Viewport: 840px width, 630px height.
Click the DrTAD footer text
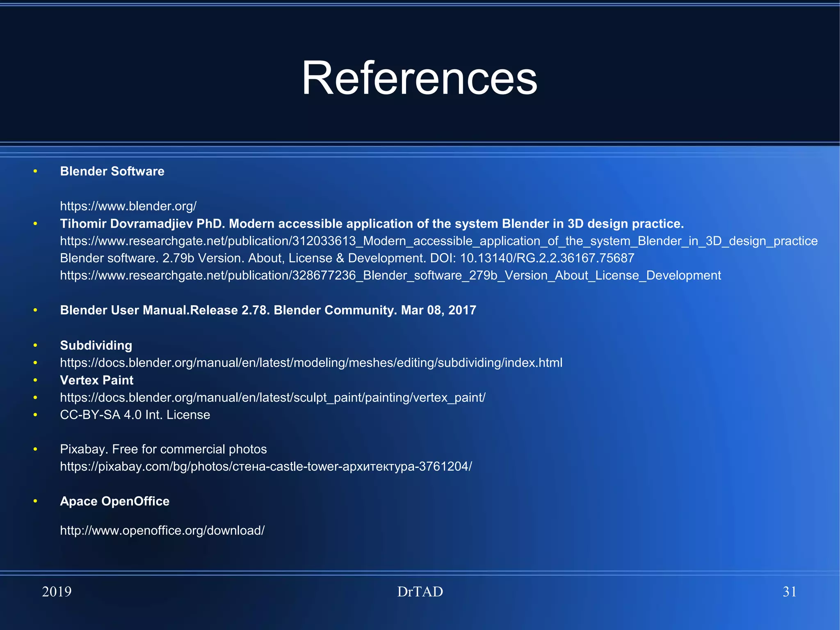click(x=420, y=592)
